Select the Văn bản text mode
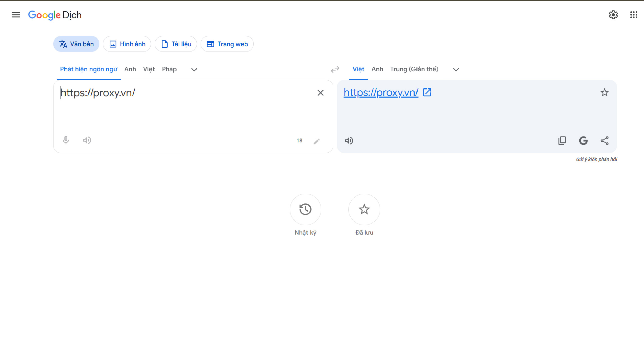The width and height of the screenshot is (644, 352). [x=76, y=44]
